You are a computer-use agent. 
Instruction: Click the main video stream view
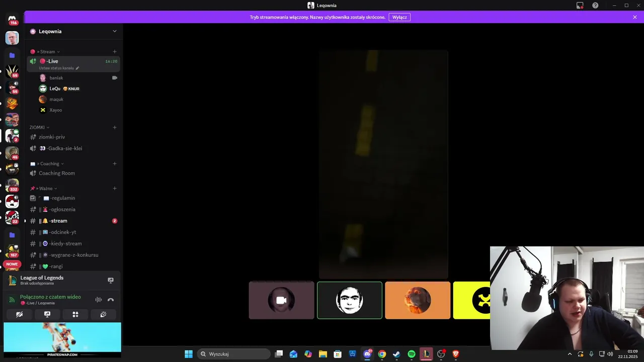click(383, 164)
